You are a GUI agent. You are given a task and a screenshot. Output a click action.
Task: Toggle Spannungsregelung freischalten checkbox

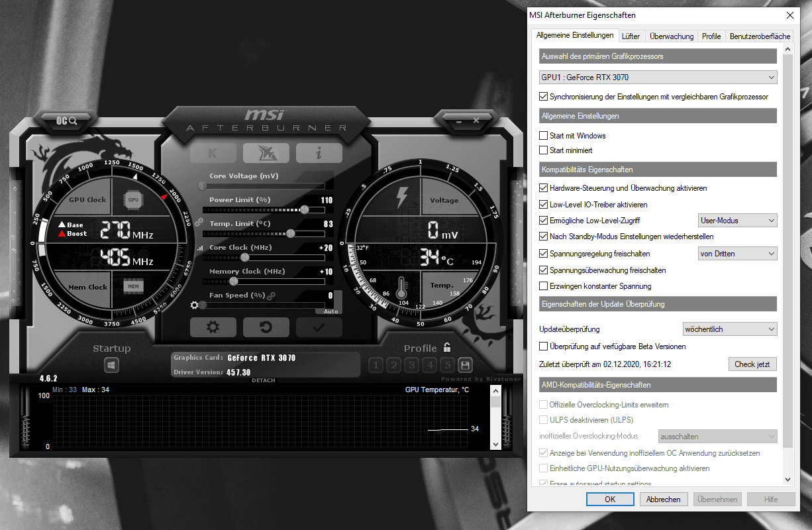click(x=544, y=254)
